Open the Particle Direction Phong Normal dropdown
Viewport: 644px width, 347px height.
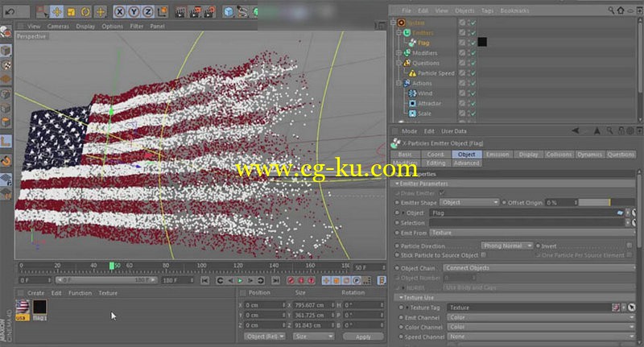click(x=507, y=246)
